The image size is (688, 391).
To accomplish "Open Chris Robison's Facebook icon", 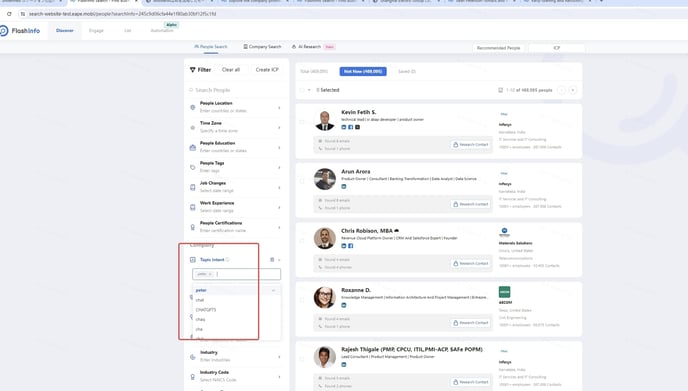I will click(x=351, y=246).
